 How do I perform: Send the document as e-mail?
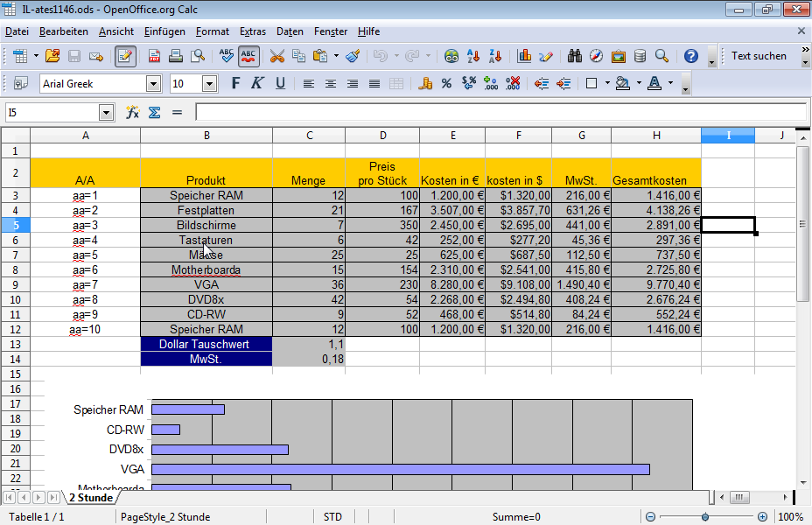tap(95, 56)
